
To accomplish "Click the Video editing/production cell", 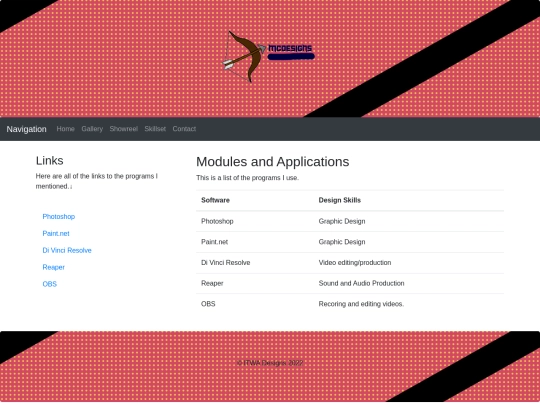I will [409, 263].
